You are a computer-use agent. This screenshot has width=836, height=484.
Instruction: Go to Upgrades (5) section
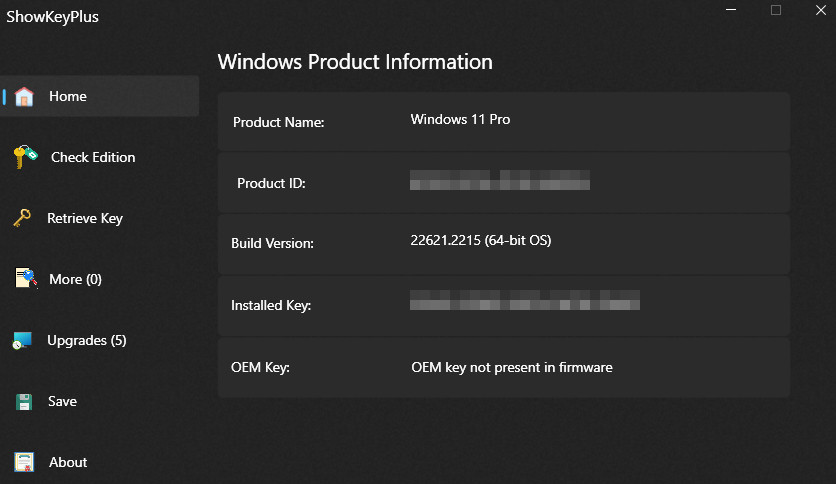(x=87, y=340)
